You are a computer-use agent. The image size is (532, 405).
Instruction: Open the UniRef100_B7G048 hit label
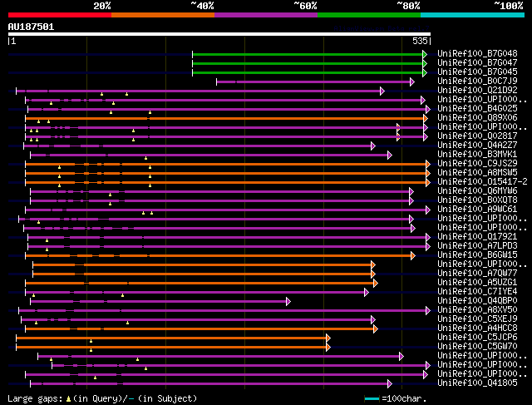tap(477, 53)
